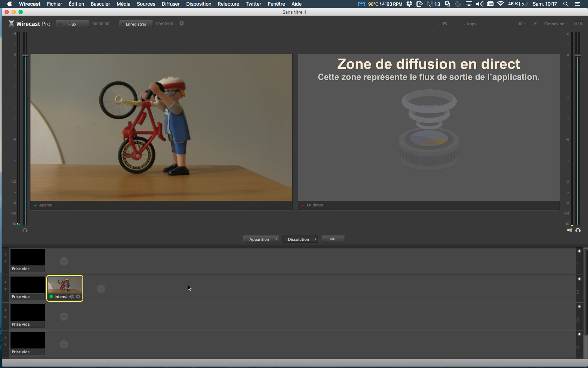Open the Diffuser menu
This screenshot has width=588, height=368.
coord(170,4)
